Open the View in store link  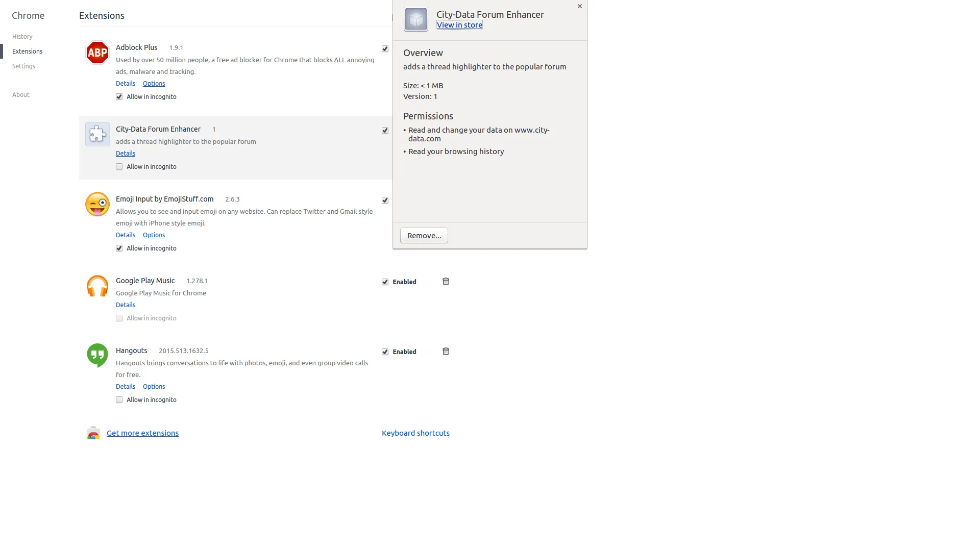coord(459,25)
